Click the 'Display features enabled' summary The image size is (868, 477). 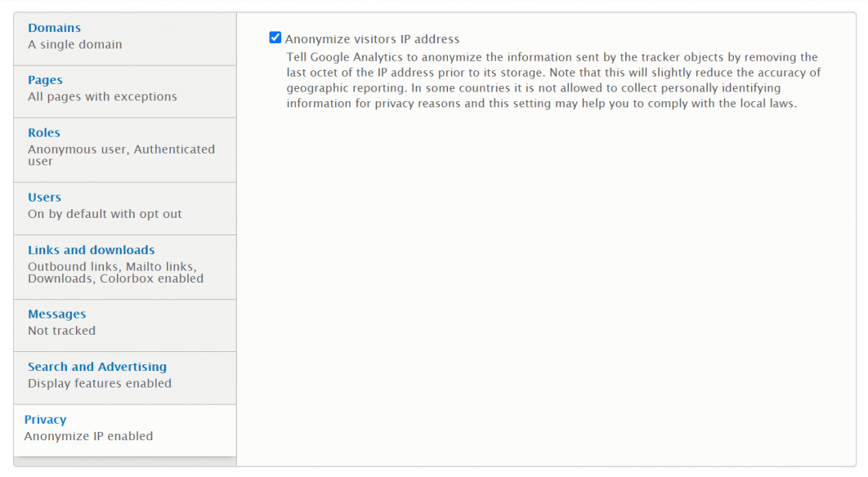coord(100,383)
